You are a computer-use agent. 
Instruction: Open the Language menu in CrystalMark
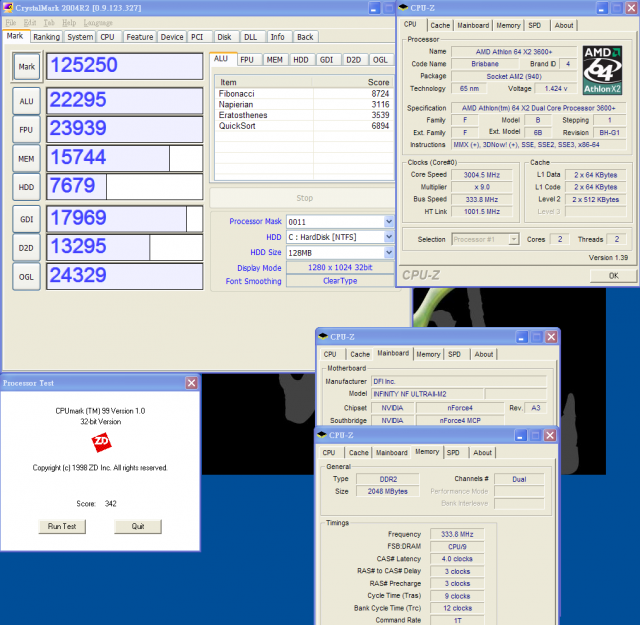point(98,23)
